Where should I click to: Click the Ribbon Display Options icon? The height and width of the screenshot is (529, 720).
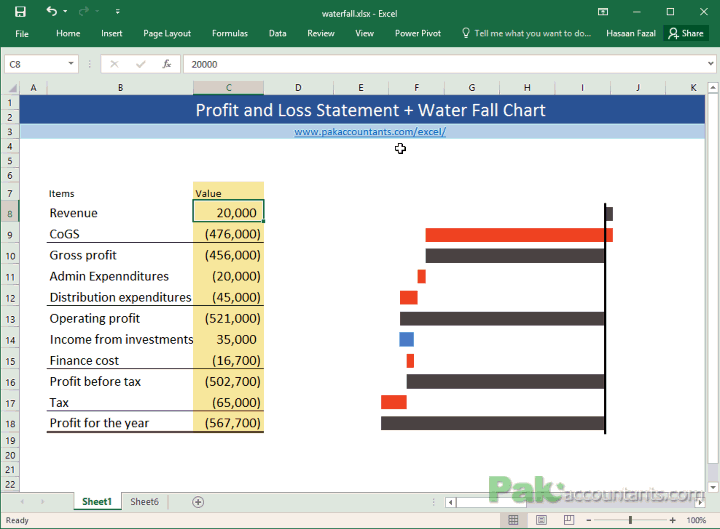(x=603, y=12)
